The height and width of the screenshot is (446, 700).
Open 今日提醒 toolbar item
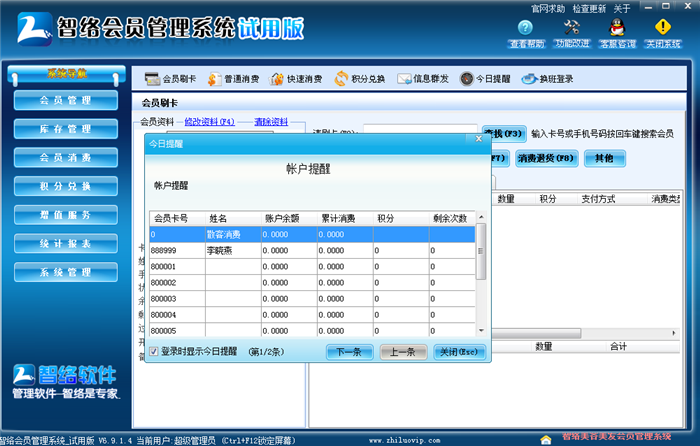coord(485,79)
